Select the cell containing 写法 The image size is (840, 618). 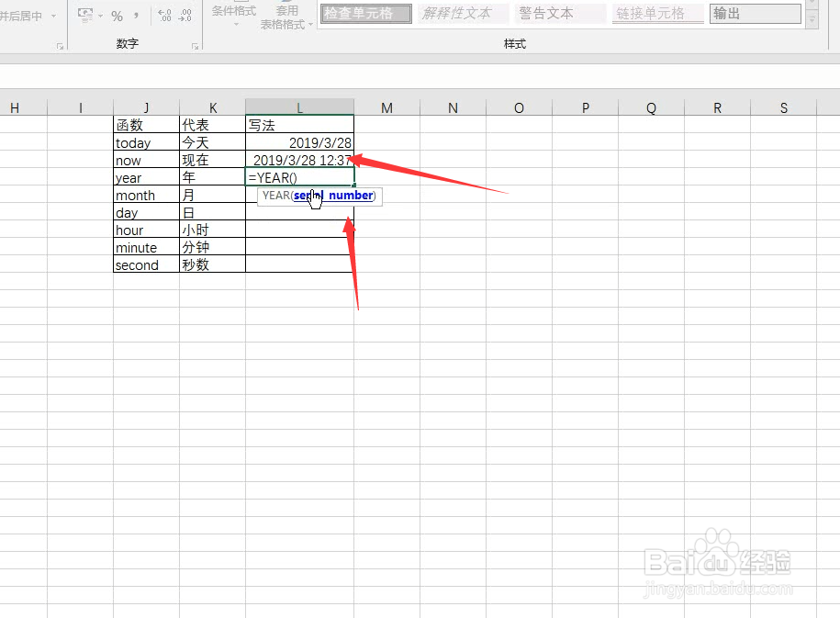[x=299, y=125]
